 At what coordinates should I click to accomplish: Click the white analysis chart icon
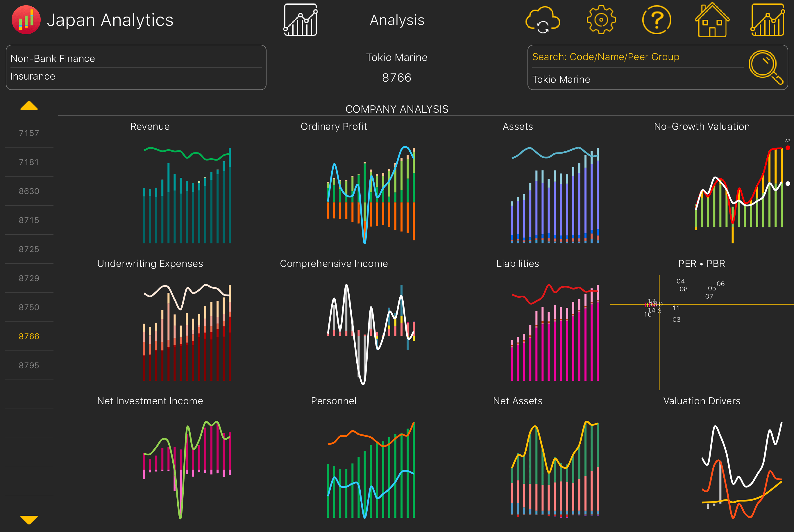coord(301,20)
